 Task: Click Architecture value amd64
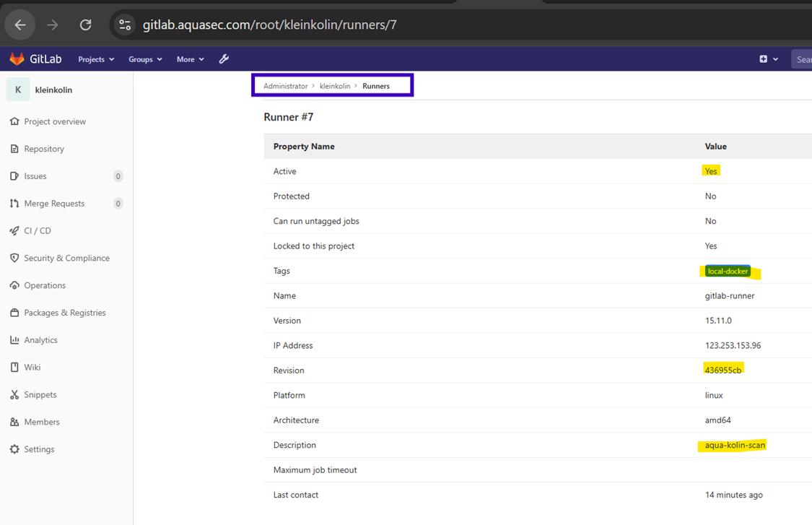point(717,420)
